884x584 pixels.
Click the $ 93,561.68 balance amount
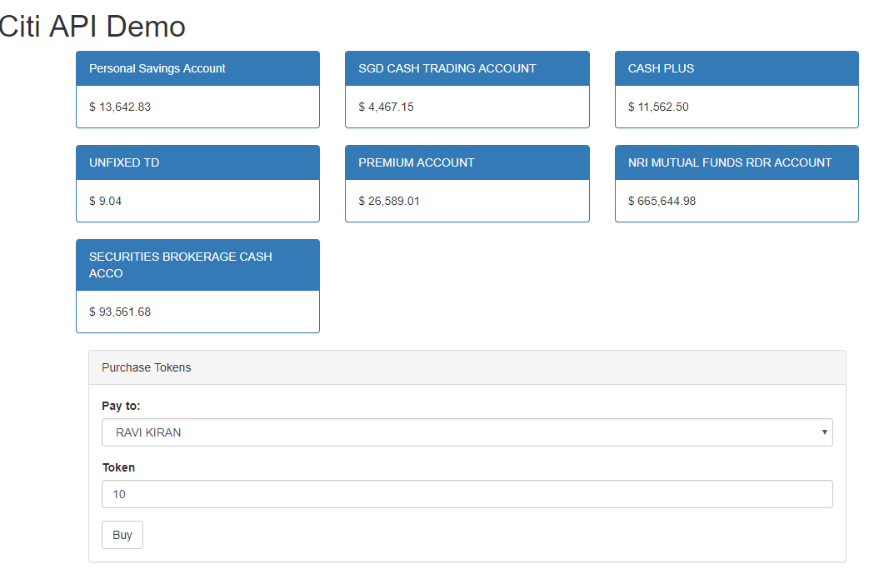116,311
